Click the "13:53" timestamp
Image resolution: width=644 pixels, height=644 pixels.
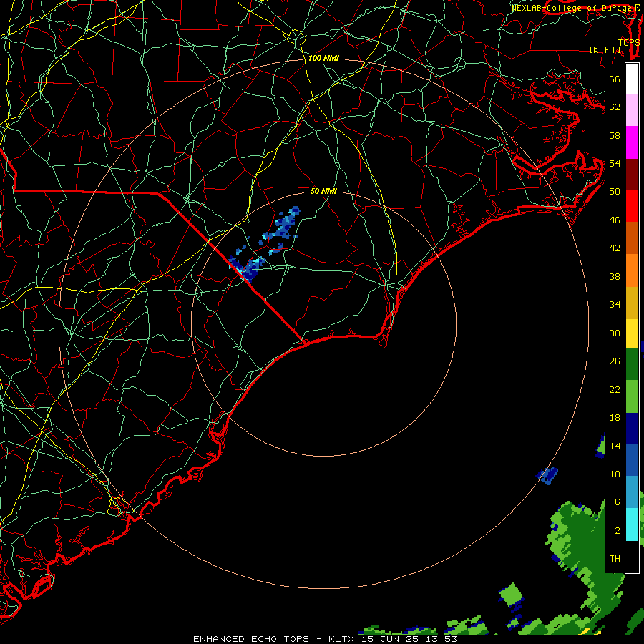pos(441,639)
